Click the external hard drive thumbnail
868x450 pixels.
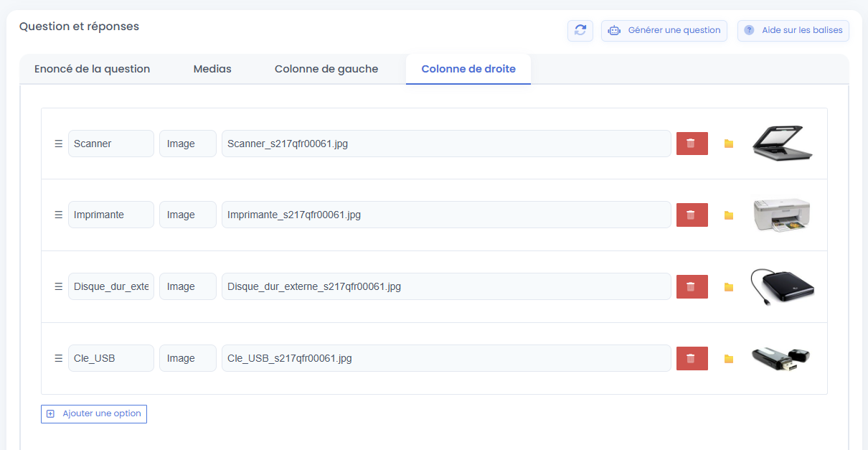click(x=782, y=287)
